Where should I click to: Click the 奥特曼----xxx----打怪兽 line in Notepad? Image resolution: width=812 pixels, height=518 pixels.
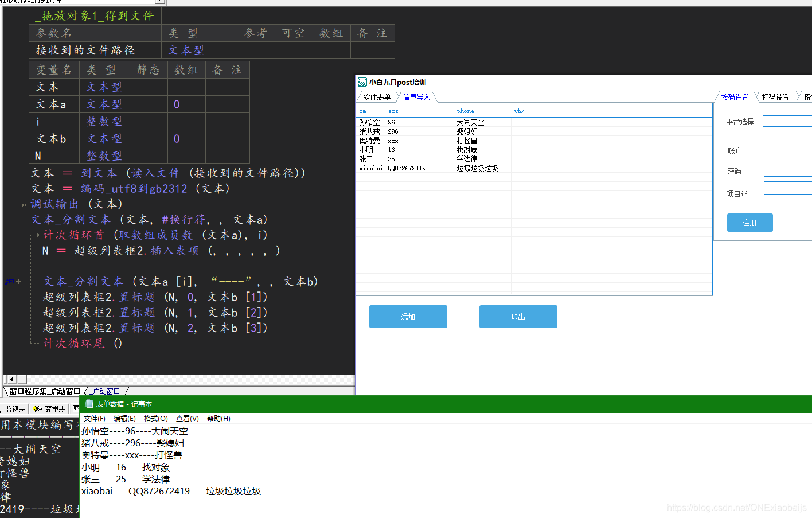(132, 455)
